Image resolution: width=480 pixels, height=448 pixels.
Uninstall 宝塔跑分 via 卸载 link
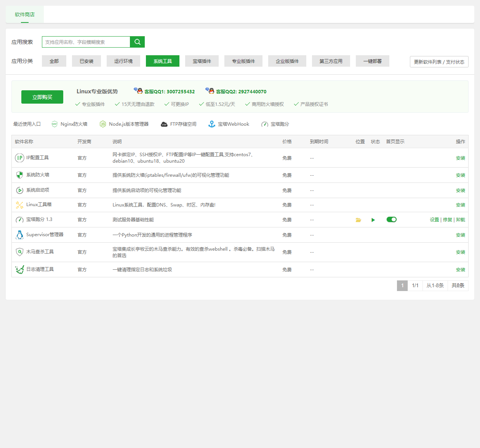point(460,220)
